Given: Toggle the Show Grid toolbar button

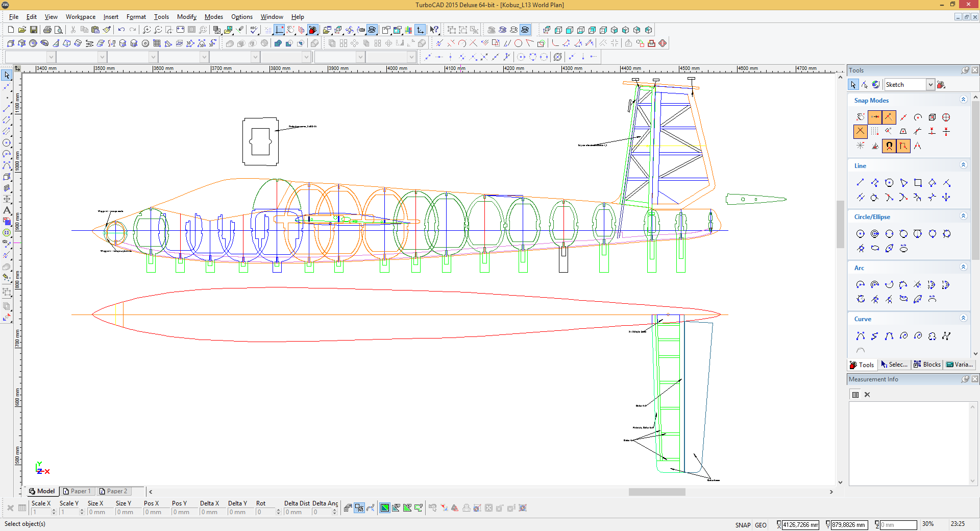Looking at the screenshot, I should (268, 30).
